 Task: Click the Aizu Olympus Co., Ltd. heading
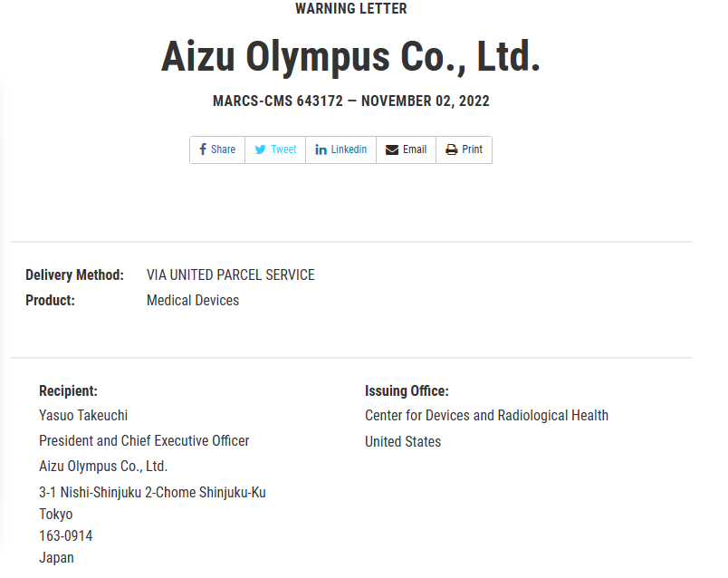(350, 56)
